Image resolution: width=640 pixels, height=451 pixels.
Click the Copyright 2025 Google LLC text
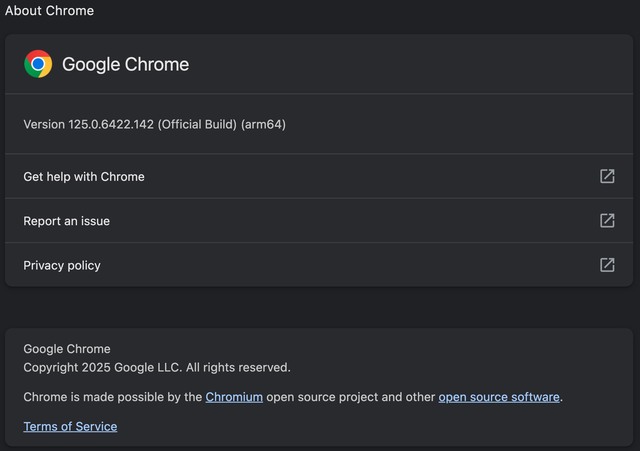102,368
